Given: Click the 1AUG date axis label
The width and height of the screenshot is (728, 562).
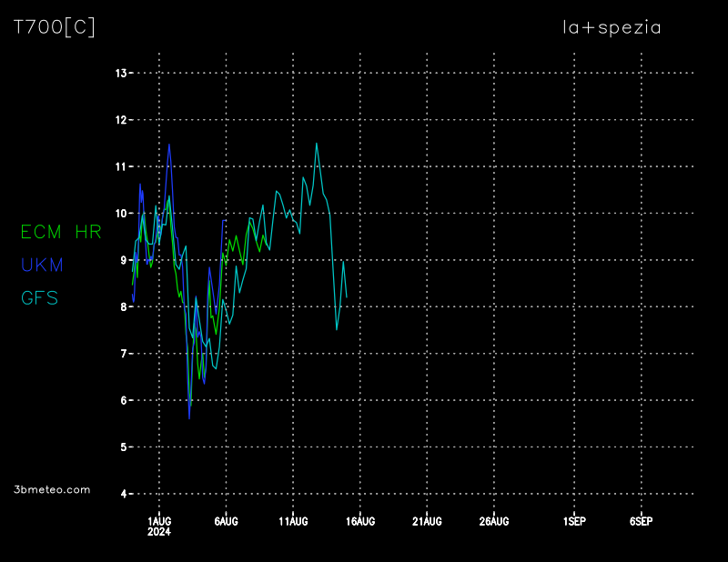Looking at the screenshot, I should [159, 521].
